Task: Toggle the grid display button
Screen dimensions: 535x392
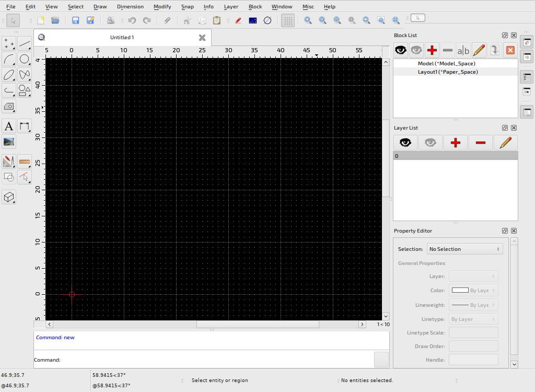Action: click(288, 20)
